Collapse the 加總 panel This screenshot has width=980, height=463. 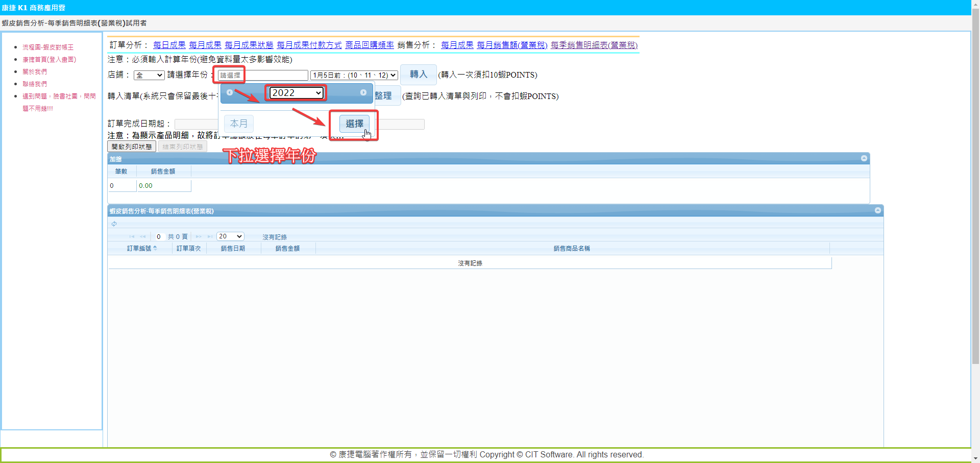click(864, 158)
